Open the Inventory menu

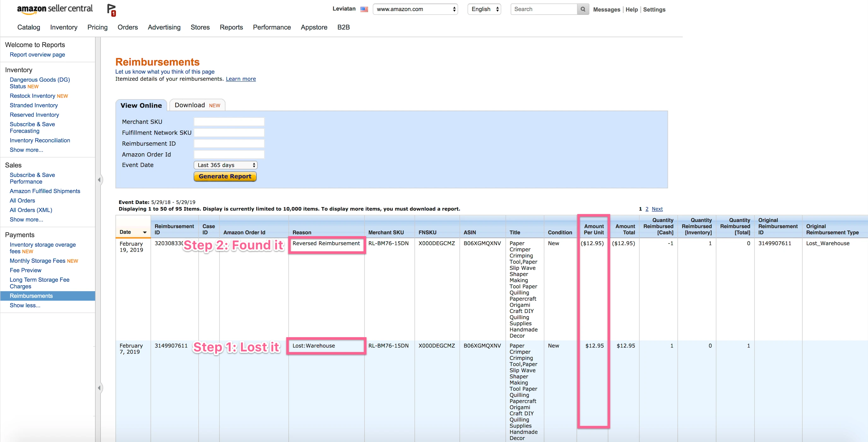64,27
